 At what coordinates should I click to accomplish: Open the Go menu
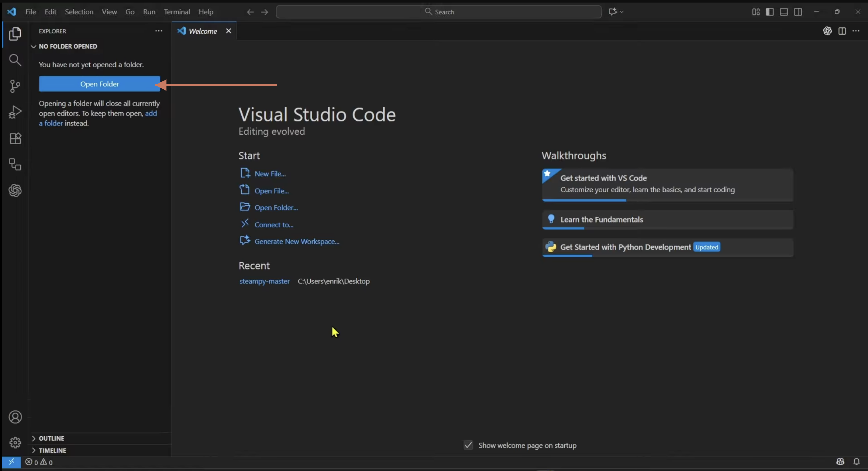[130, 12]
